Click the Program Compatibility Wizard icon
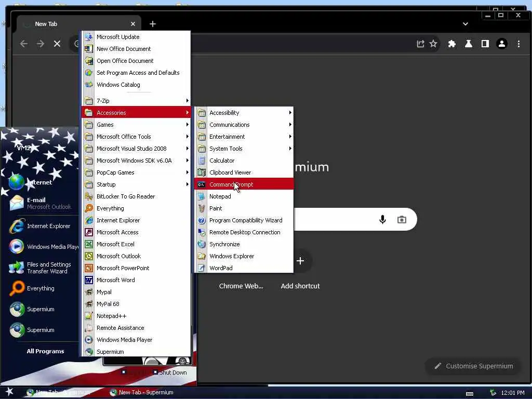This screenshot has height=399, width=532. [202, 220]
